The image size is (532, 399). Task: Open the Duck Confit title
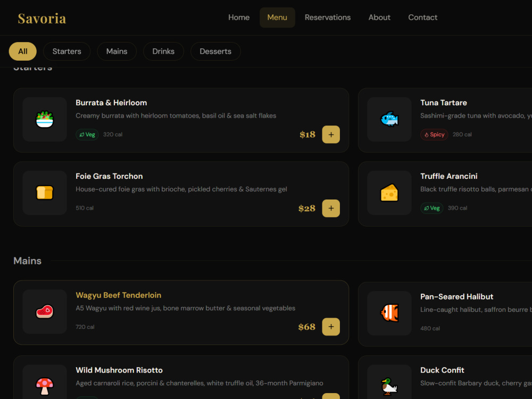pos(442,370)
